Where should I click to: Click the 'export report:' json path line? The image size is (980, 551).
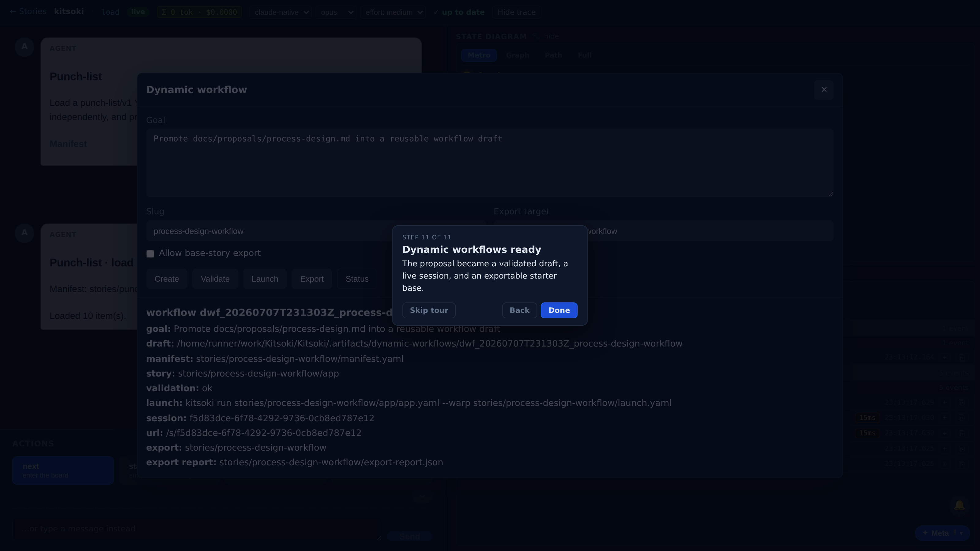294,463
